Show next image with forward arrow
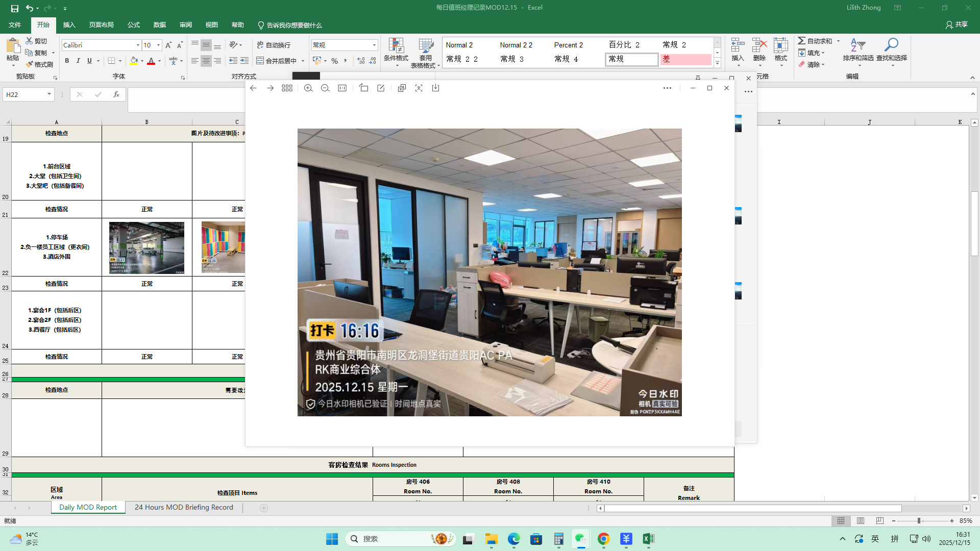 pos(270,88)
